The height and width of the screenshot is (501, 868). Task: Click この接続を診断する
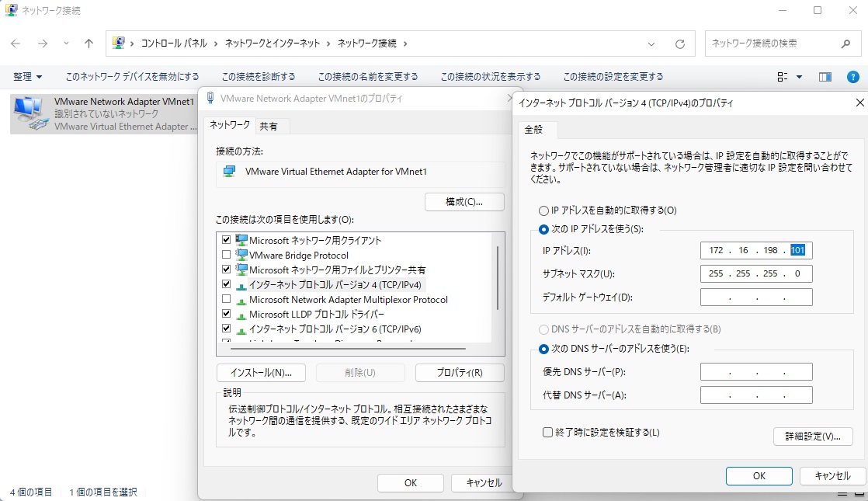coord(259,76)
